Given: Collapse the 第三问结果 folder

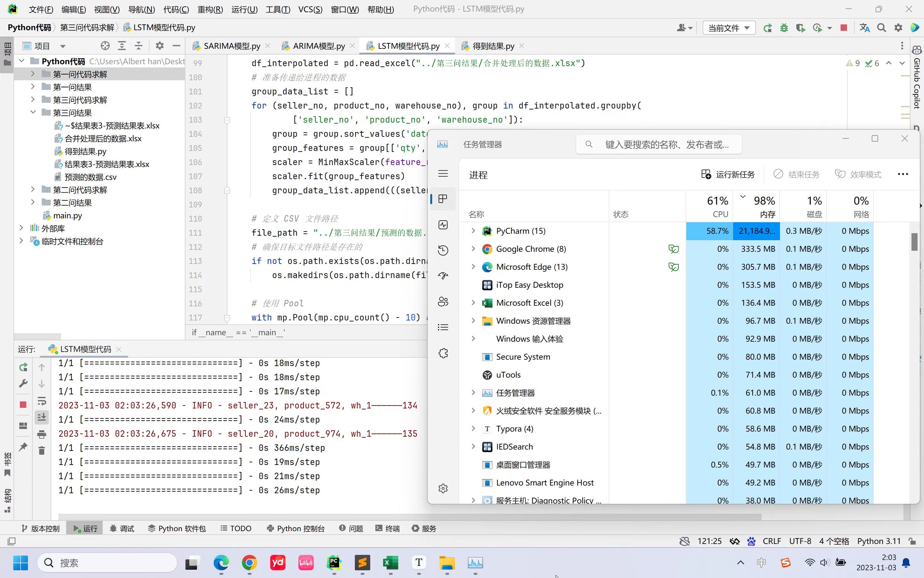Looking at the screenshot, I should point(33,112).
